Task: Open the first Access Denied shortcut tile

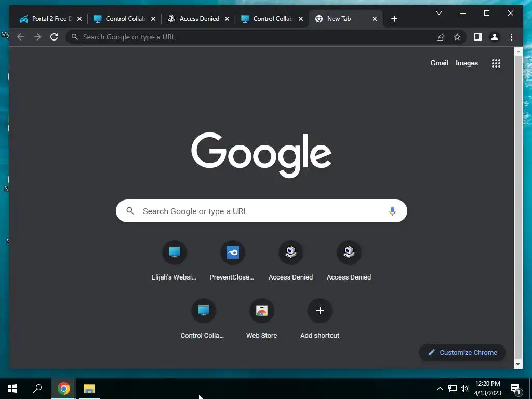Action: [x=291, y=261]
